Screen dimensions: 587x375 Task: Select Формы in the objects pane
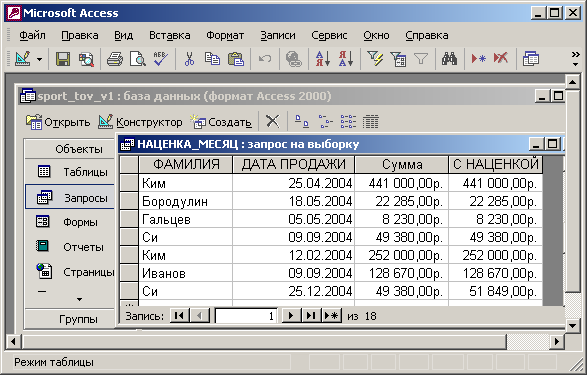click(70, 222)
